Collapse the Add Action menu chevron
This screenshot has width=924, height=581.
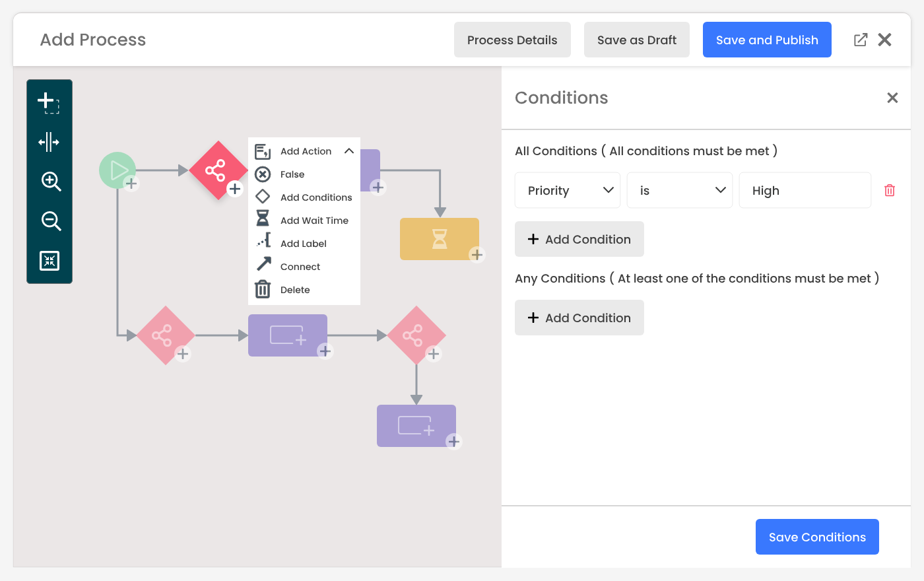tap(349, 151)
